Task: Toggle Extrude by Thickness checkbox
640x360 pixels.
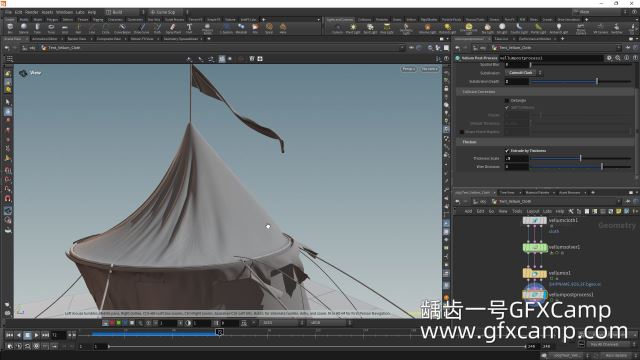Action: [x=507, y=151]
